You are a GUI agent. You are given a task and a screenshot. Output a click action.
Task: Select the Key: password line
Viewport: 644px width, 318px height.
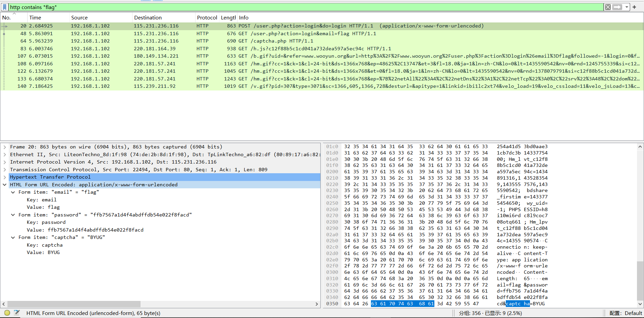click(x=46, y=222)
